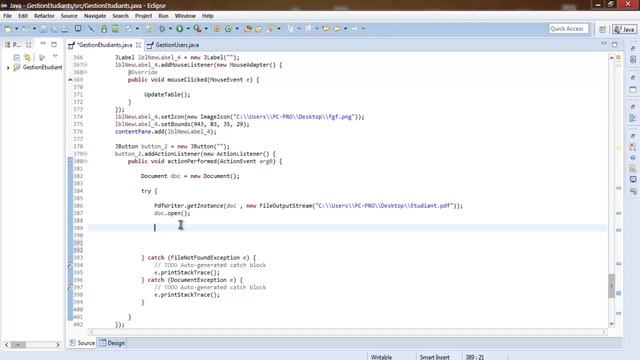The height and width of the screenshot is (360, 640).
Task: Maximize the editor area
Action: [615, 44]
